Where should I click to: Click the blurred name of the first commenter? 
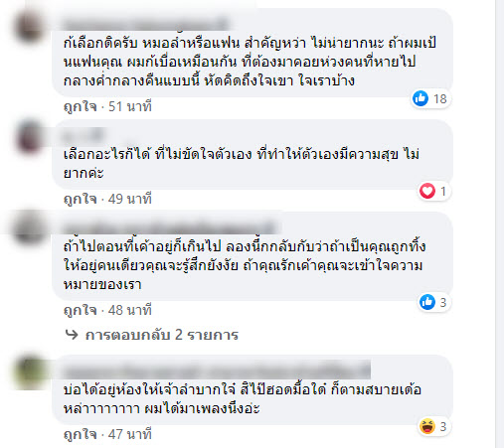146,25
